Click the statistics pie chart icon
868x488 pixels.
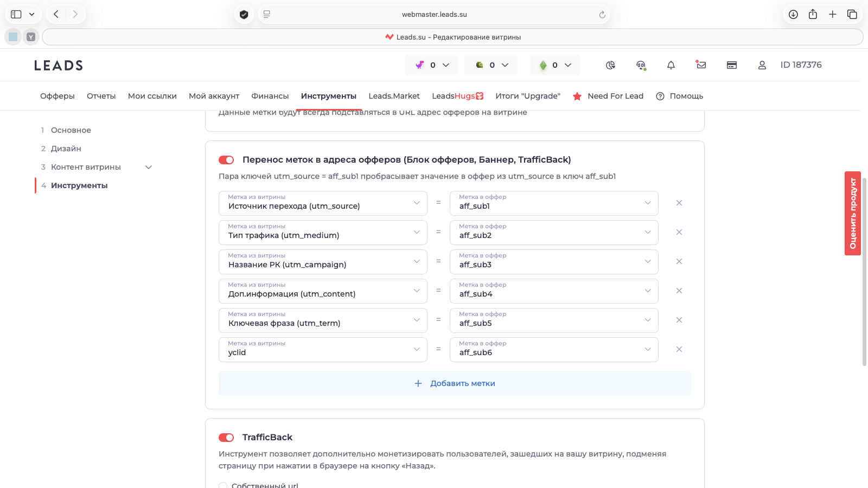610,65
